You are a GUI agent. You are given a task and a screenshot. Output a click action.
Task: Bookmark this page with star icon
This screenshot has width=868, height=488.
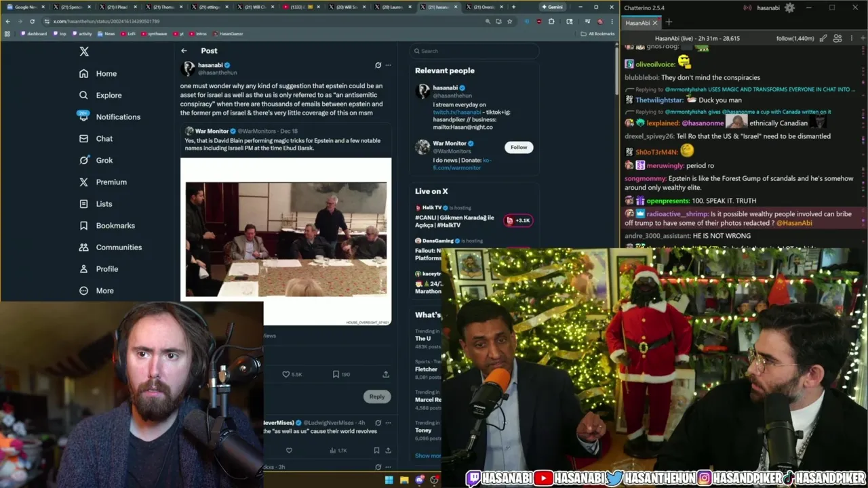[x=509, y=21]
